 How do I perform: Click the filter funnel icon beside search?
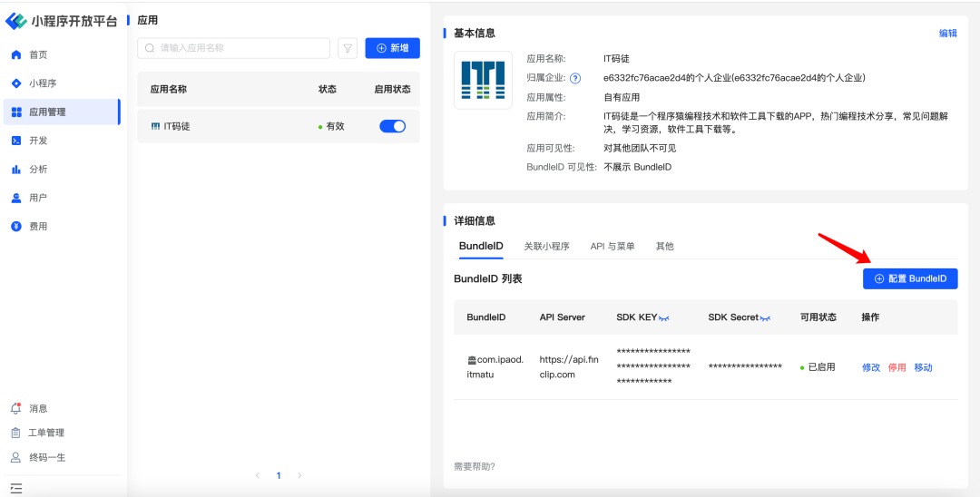click(347, 48)
